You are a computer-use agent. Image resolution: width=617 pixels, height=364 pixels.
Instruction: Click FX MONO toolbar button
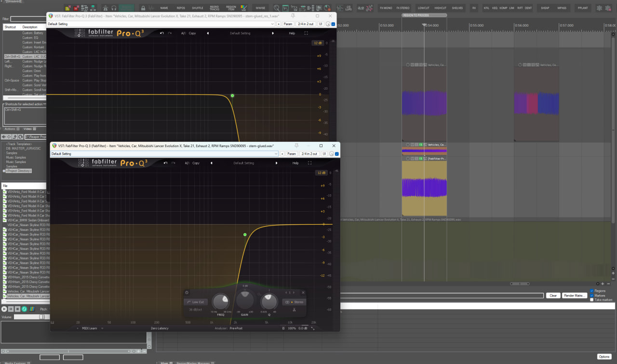386,8
